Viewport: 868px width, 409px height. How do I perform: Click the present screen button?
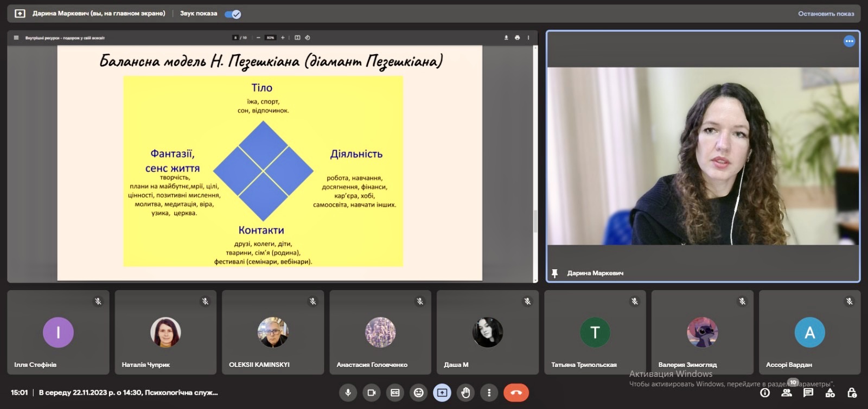coord(442,393)
